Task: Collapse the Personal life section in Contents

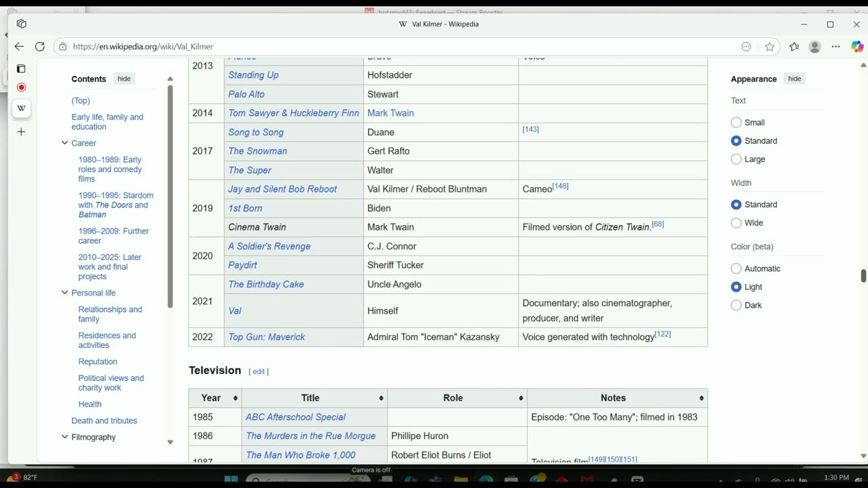Action: point(65,293)
